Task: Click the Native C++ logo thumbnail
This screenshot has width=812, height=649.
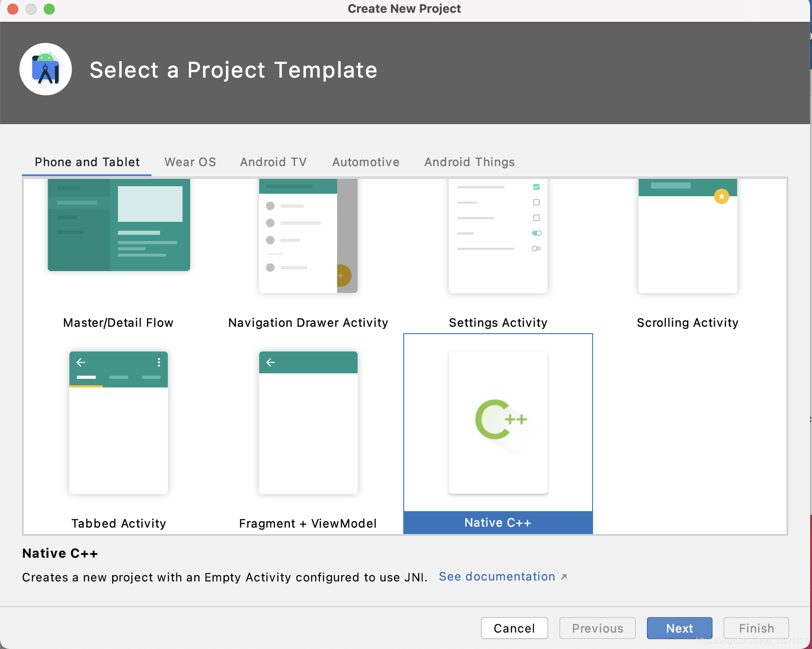Action: (x=498, y=423)
